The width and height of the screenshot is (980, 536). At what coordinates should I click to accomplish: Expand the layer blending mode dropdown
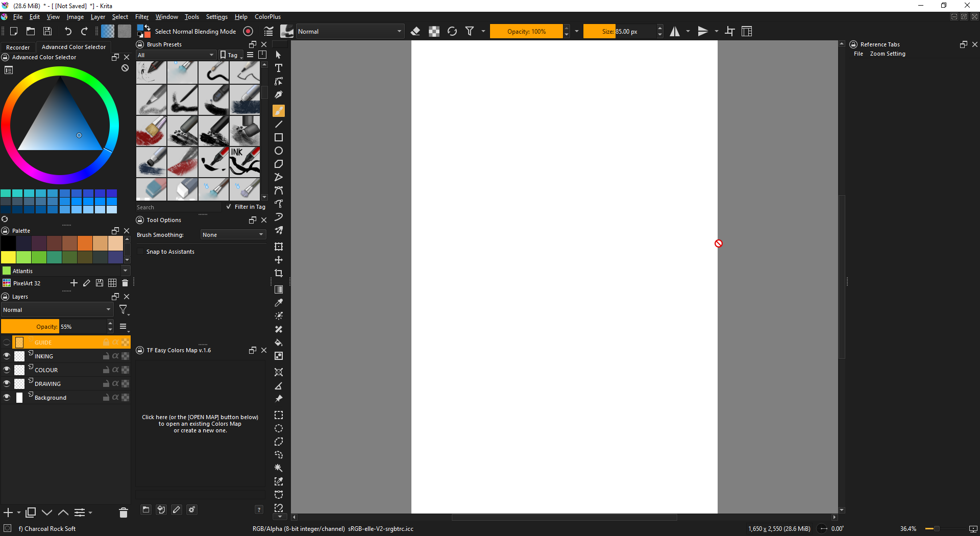57,310
